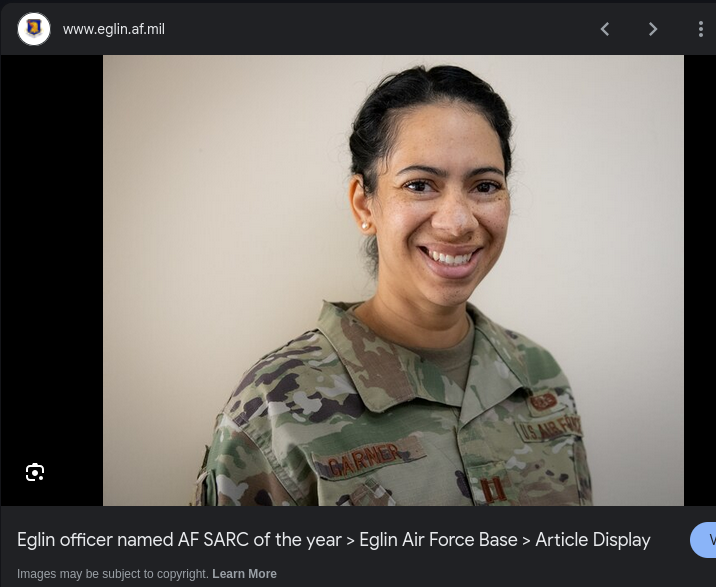
Task: Open the full-size officer portrait photo
Action: tap(393, 280)
